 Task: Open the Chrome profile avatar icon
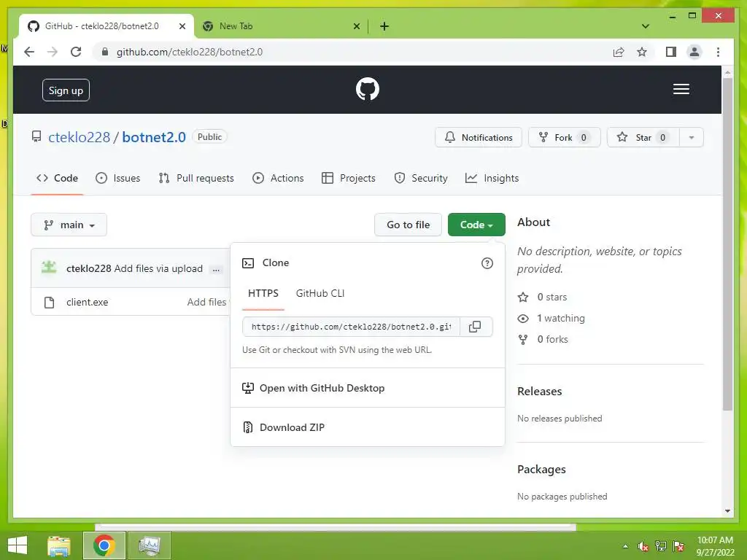[x=694, y=52]
